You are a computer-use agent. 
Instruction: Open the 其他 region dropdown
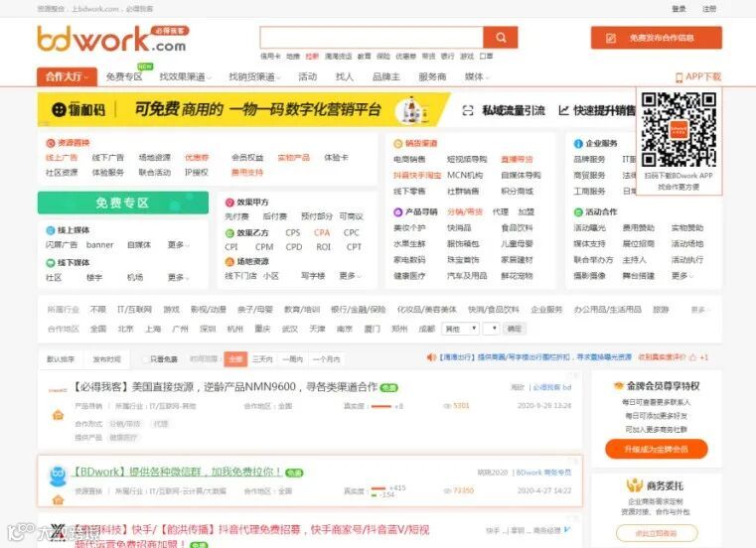point(461,329)
